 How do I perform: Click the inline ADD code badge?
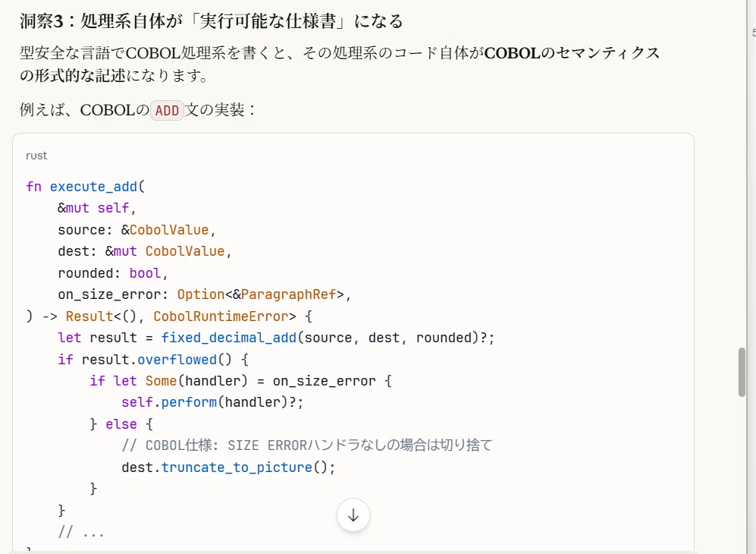coord(167,111)
